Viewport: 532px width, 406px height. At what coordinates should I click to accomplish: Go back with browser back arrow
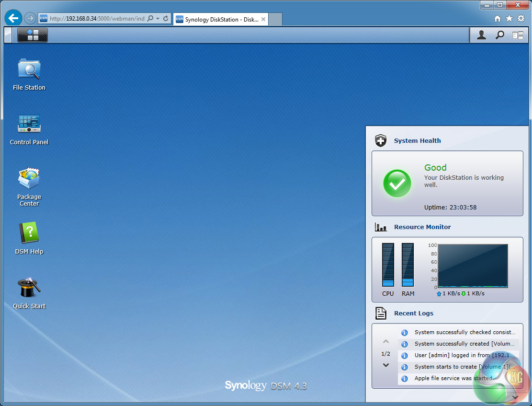coord(13,18)
